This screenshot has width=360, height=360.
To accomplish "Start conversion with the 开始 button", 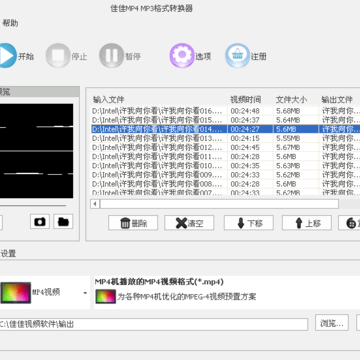I will (16, 56).
